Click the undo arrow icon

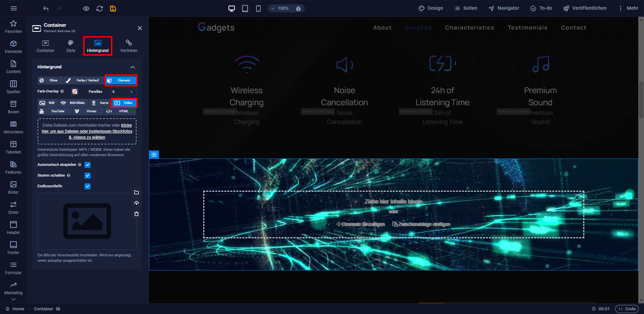(x=46, y=8)
